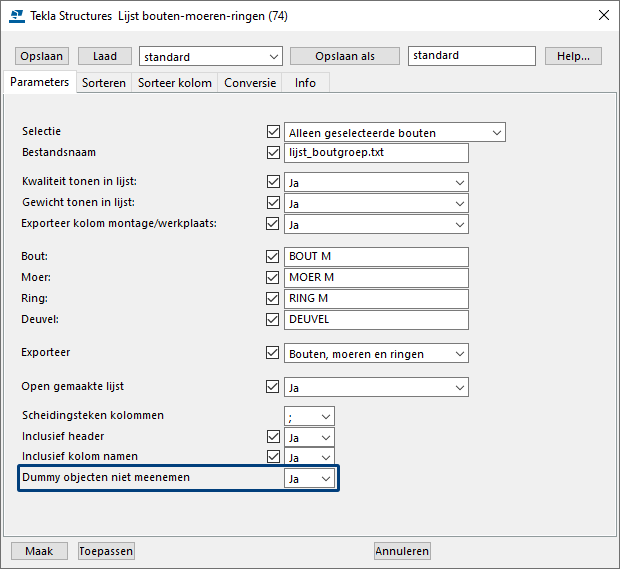The width and height of the screenshot is (620, 569).
Task: Open the Help... button
Action: coord(573,56)
